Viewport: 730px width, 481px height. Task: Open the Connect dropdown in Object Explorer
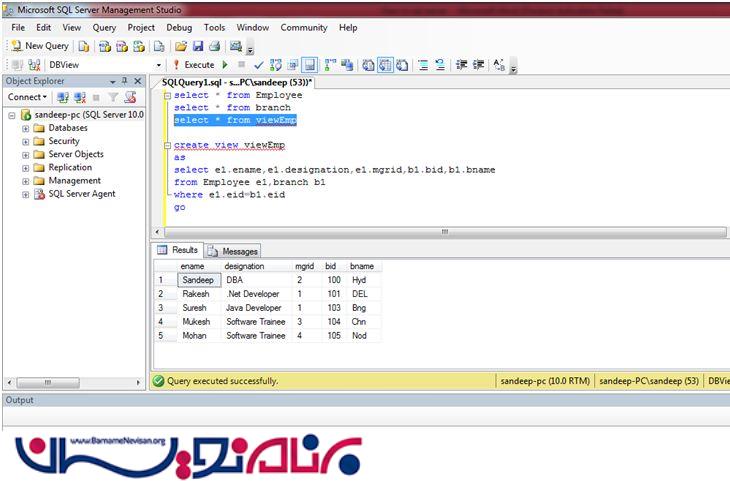click(28, 98)
